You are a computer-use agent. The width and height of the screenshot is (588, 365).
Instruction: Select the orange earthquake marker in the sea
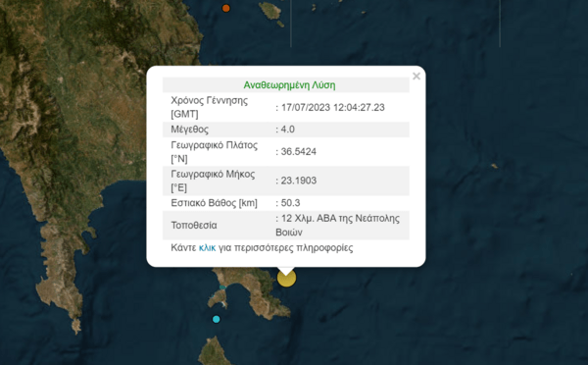click(225, 8)
